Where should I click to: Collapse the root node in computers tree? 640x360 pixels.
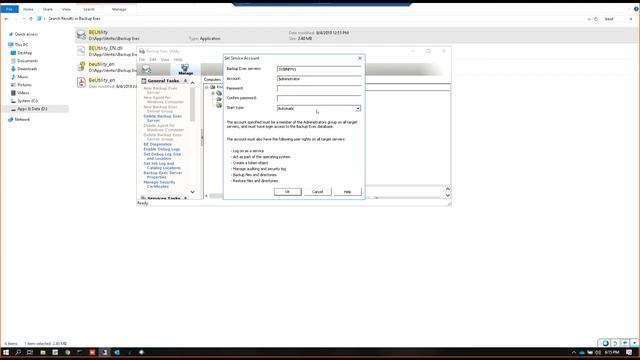(x=207, y=87)
